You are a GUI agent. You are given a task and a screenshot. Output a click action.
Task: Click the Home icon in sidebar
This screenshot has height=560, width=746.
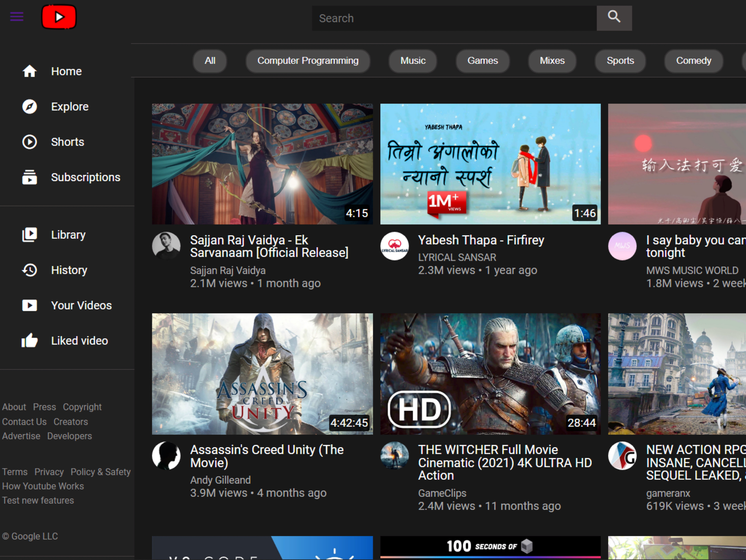click(x=29, y=71)
